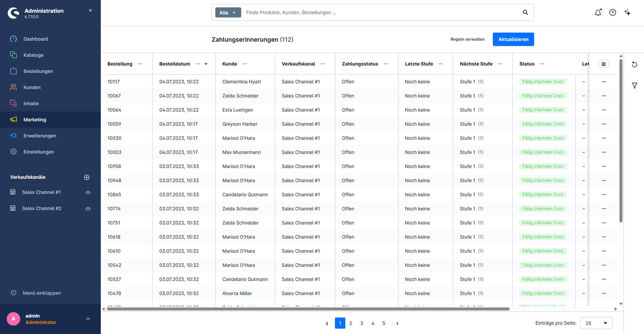
Task: Click order number 10865
Action: (114, 195)
